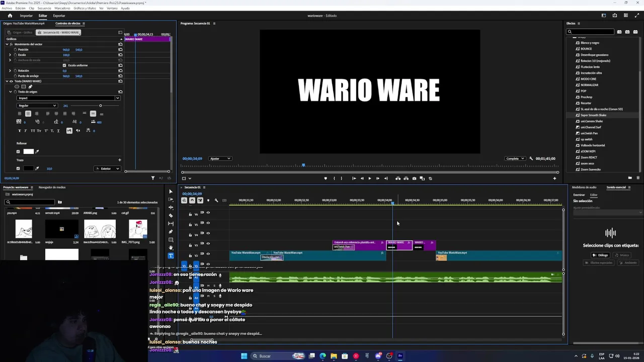Screen dimensions: 644x362
Task: Open the Completa playback resolution dropdown
Action: click(515, 158)
